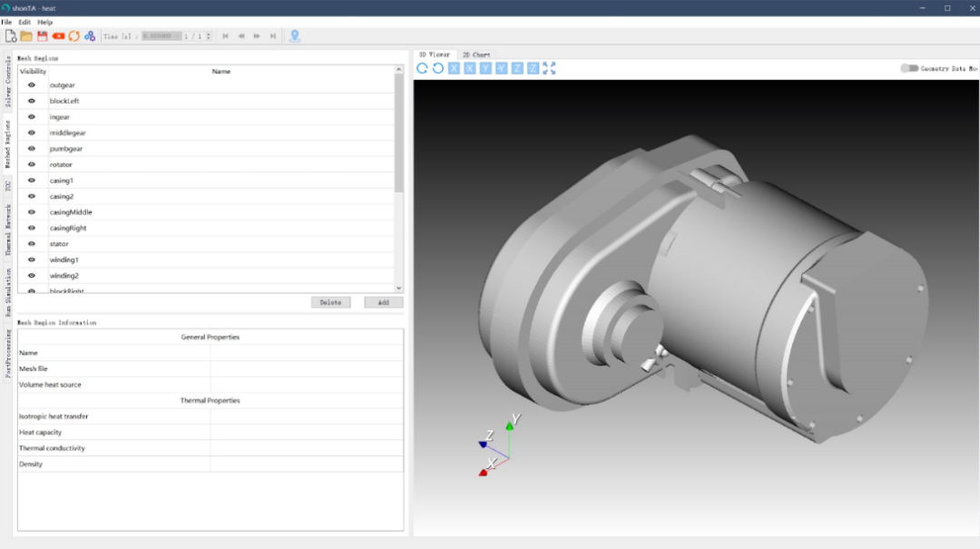Fit the 3D view with expand-arrows icon
The height and width of the screenshot is (549, 980).
[549, 68]
